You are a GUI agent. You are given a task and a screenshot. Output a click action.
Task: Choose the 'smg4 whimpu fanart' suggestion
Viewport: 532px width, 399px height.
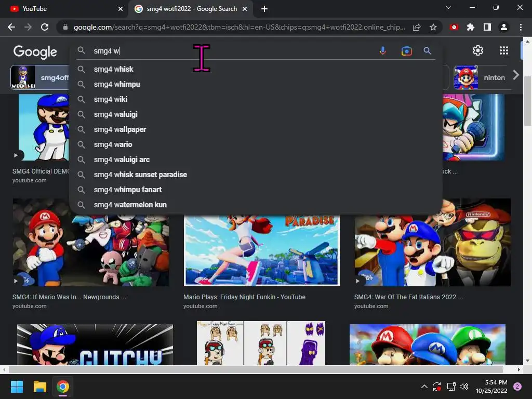pyautogui.click(x=256, y=190)
